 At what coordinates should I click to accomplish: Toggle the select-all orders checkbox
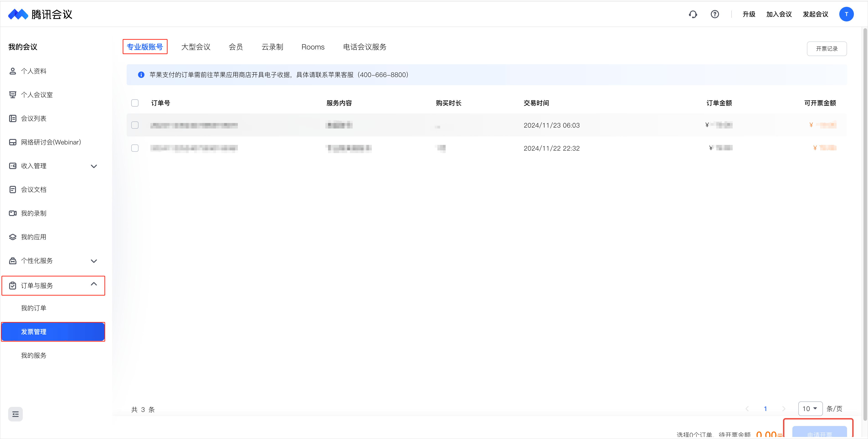(x=135, y=103)
